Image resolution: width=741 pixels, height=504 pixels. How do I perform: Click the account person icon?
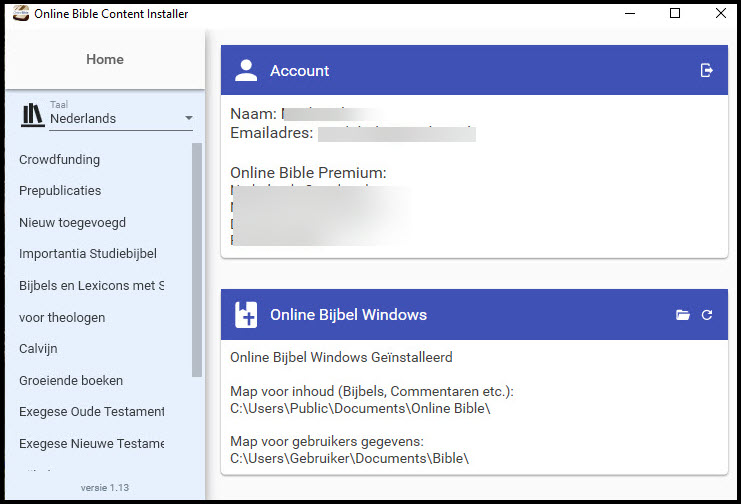(246, 70)
